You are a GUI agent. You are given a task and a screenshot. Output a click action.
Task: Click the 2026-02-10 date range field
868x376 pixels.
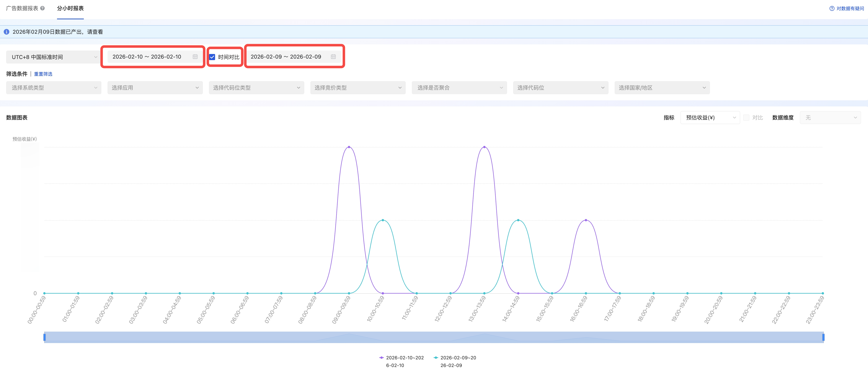click(x=147, y=57)
